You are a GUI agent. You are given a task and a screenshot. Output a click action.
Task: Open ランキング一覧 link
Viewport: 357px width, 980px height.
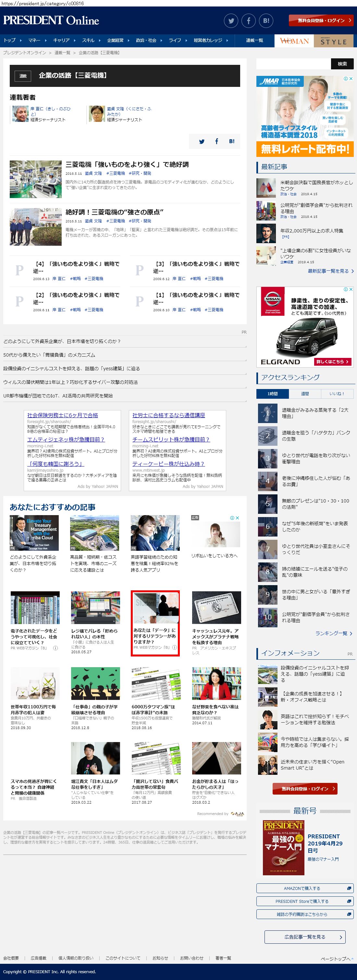333,633
